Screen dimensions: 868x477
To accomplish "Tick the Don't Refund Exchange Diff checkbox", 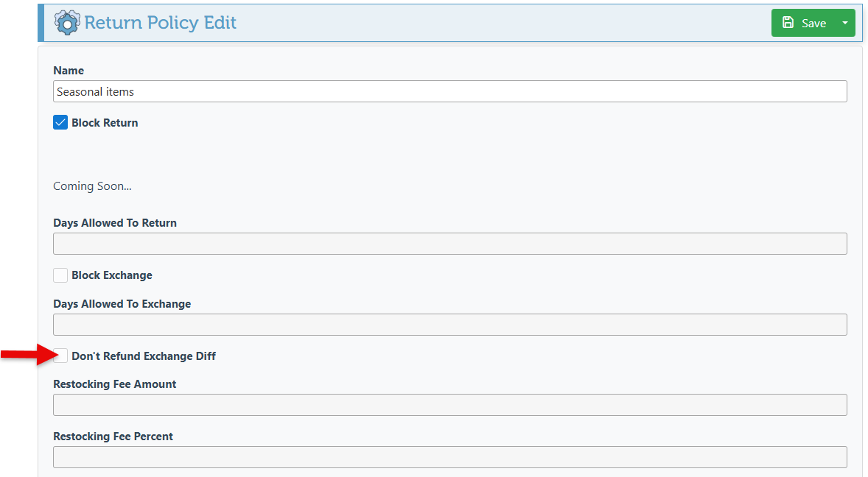I will 61,356.
